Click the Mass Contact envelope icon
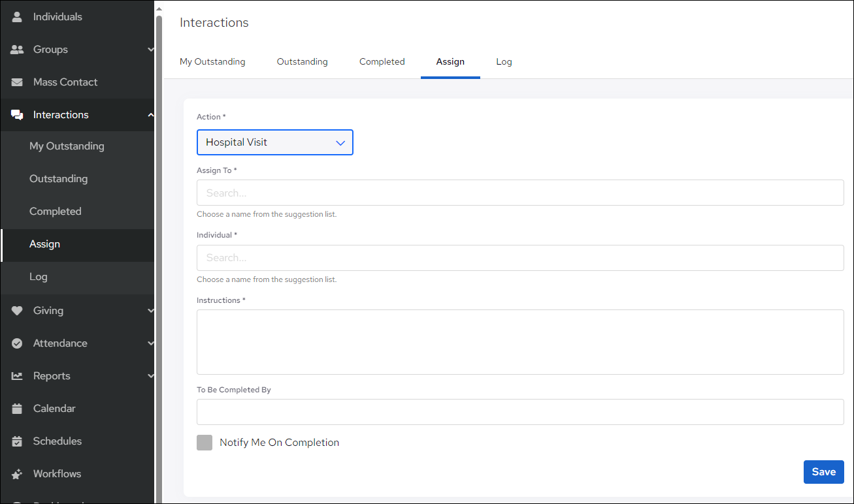The image size is (854, 504). [18, 82]
